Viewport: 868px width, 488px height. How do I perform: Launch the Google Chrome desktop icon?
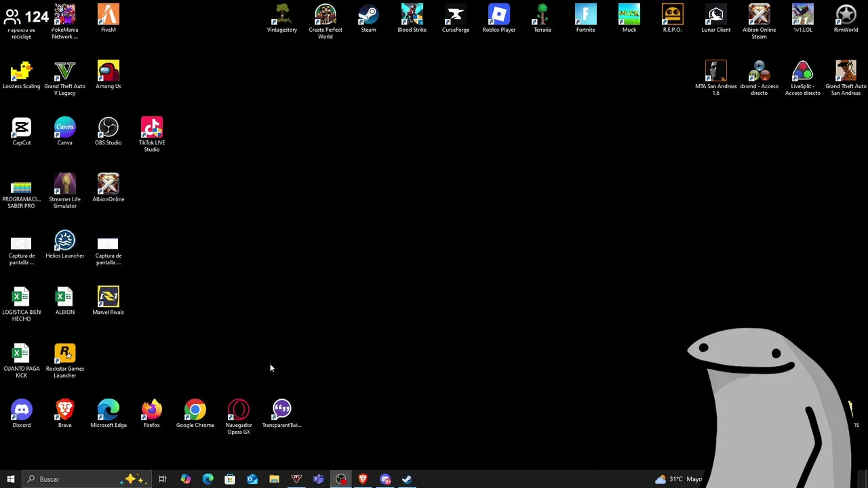(195, 414)
